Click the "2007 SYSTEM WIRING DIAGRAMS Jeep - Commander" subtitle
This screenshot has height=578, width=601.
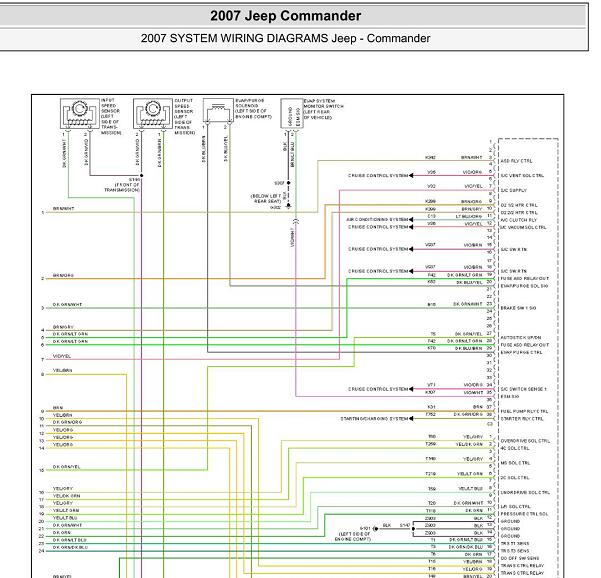[x=285, y=38]
